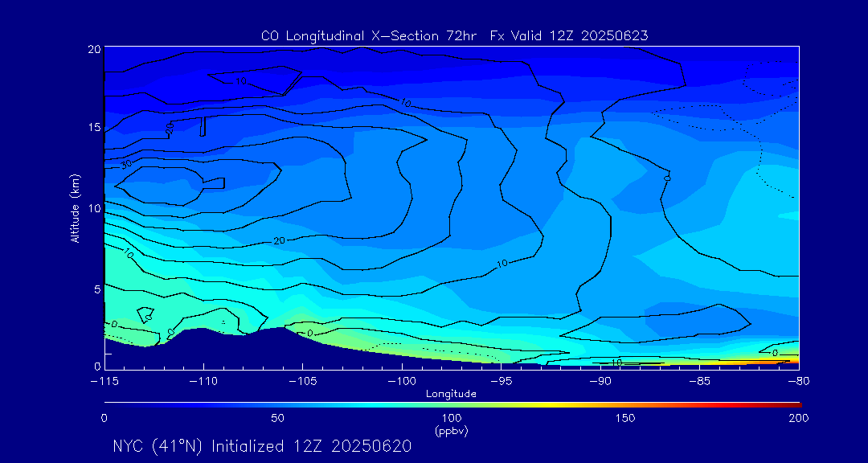Click the longitude tick label "-90"
868x463 pixels.
tap(600, 382)
